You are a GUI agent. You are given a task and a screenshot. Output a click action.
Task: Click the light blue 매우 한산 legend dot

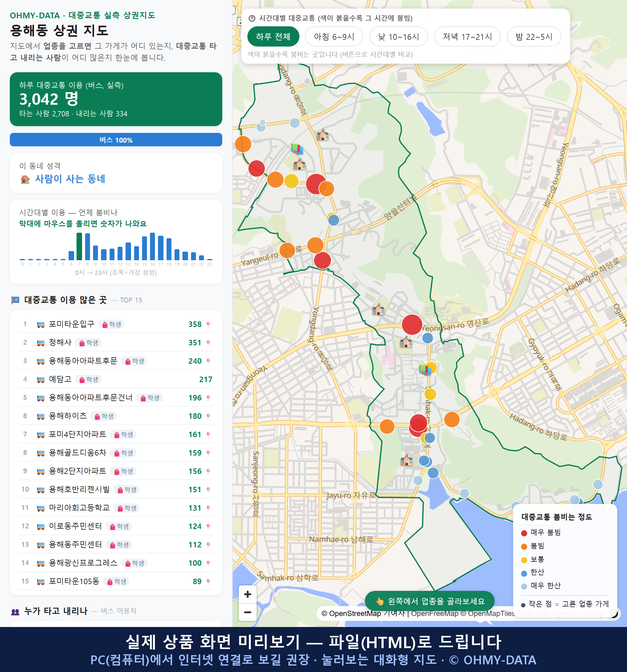click(524, 587)
